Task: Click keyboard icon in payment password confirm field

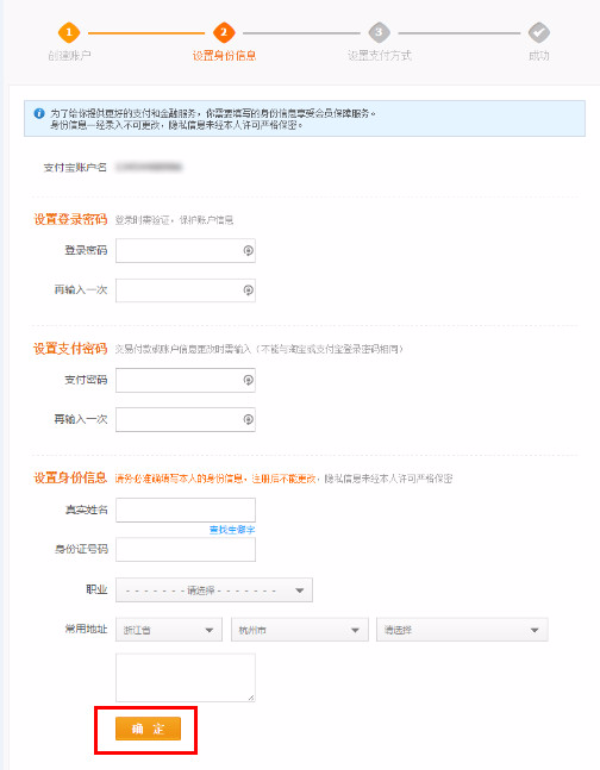Action: (247, 419)
